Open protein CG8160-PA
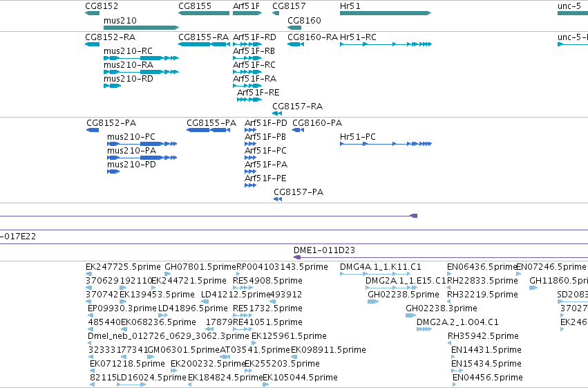The width and height of the screenshot is (588, 388). [x=317, y=123]
